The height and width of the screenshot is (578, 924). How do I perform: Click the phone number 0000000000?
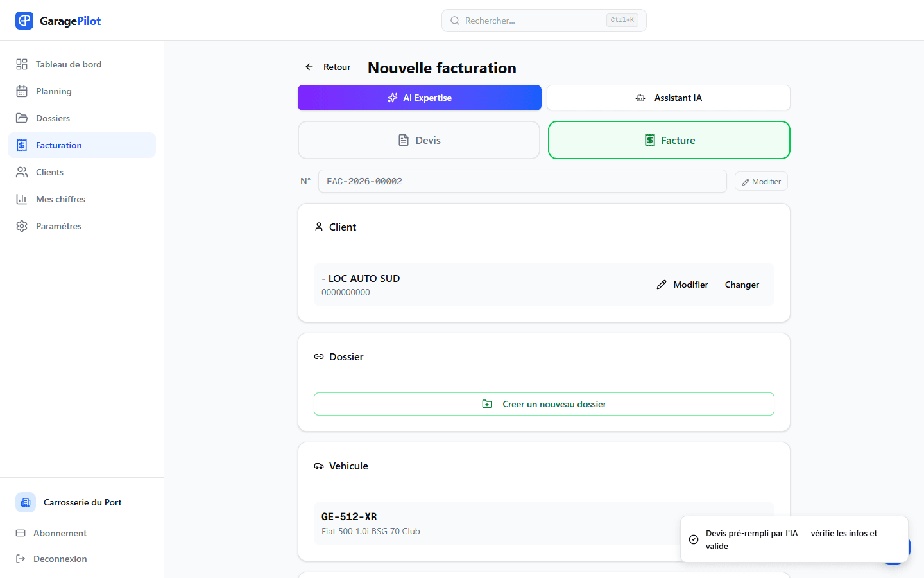[x=346, y=292]
